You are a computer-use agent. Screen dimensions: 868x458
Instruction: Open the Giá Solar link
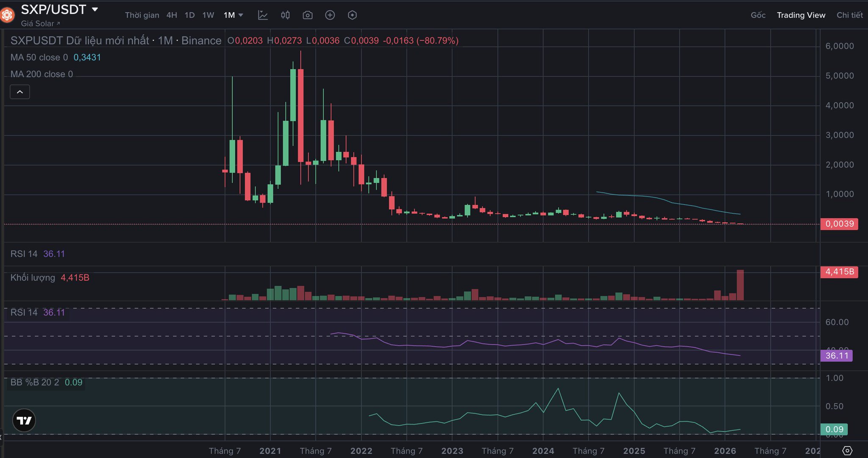coord(40,24)
